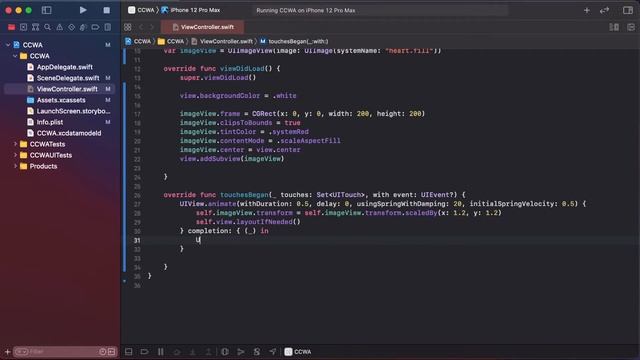Viewport: 640px width, 360px height.
Task: Open the Test navigator diamond icon
Action: 71,27
